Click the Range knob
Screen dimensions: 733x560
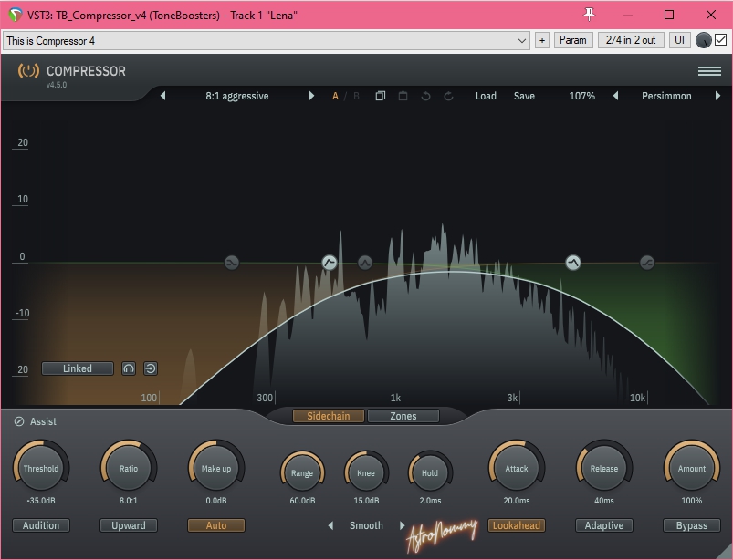(x=302, y=472)
